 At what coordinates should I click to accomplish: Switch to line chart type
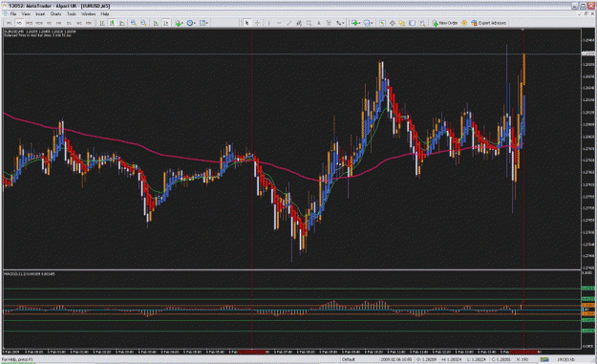(122, 23)
